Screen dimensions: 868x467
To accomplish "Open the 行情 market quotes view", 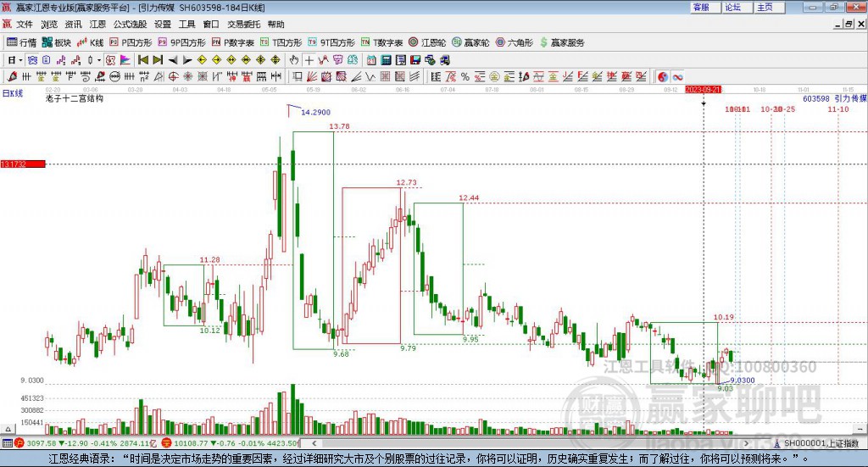I will click(x=21, y=42).
